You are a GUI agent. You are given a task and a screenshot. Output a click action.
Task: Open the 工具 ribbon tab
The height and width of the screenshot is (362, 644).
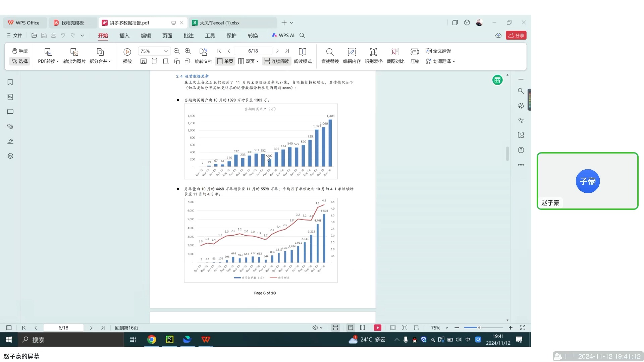(210, 35)
